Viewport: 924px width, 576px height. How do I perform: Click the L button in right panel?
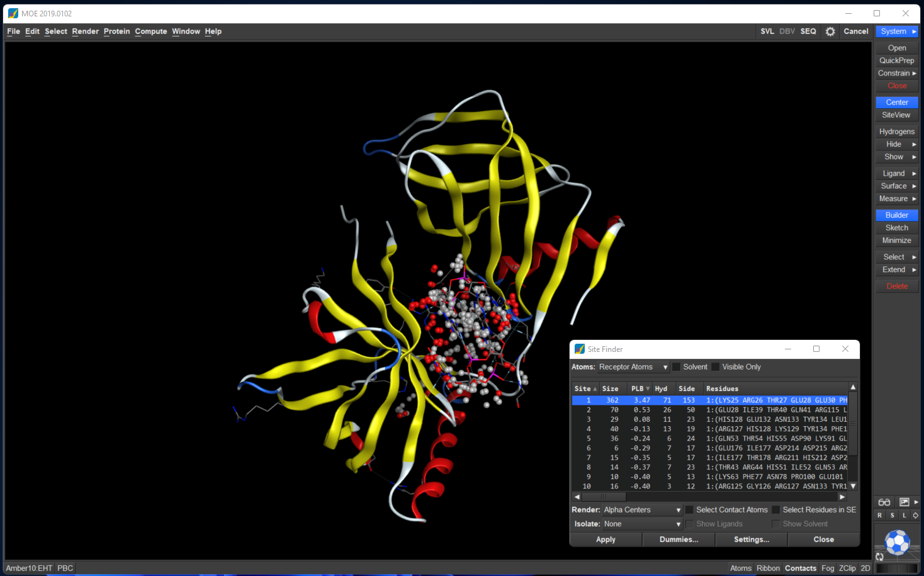(904, 515)
